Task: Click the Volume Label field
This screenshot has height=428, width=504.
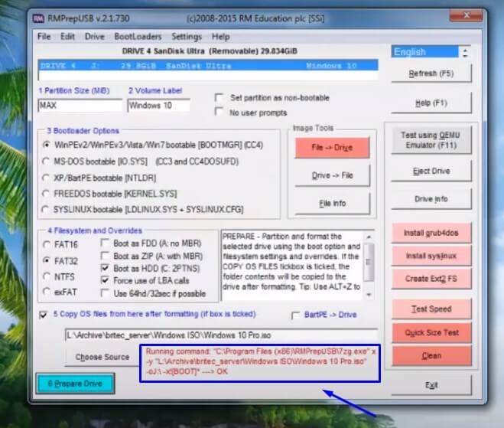Action: (158, 105)
